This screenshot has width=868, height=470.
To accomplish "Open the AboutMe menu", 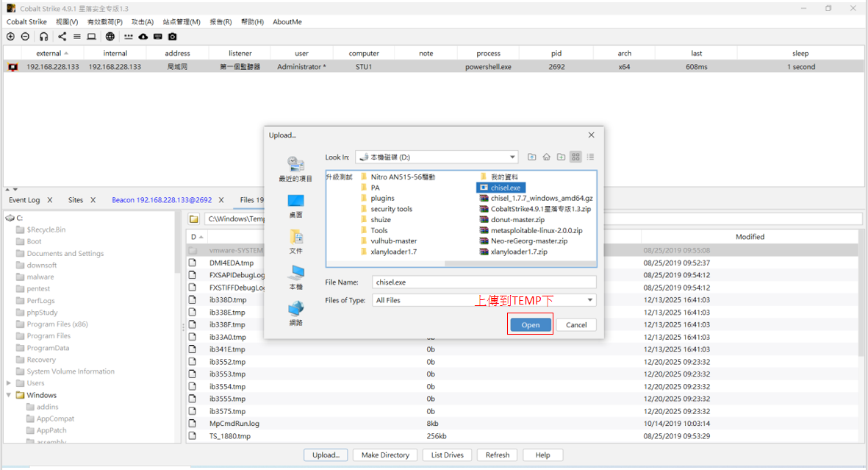I will (287, 21).
